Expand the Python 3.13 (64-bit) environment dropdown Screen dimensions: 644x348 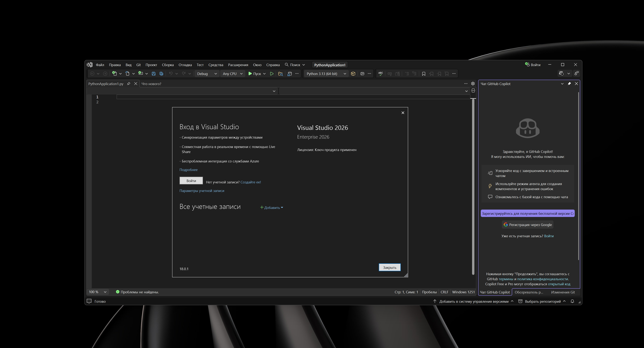coord(345,74)
